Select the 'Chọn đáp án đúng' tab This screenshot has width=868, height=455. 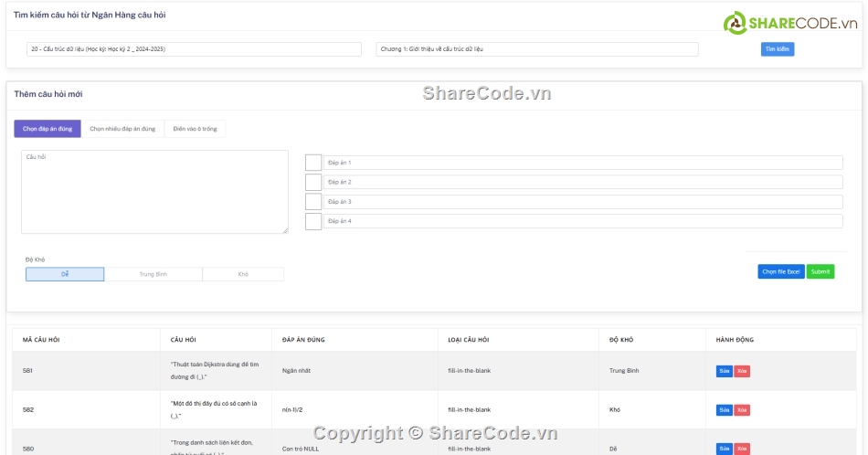coord(48,129)
